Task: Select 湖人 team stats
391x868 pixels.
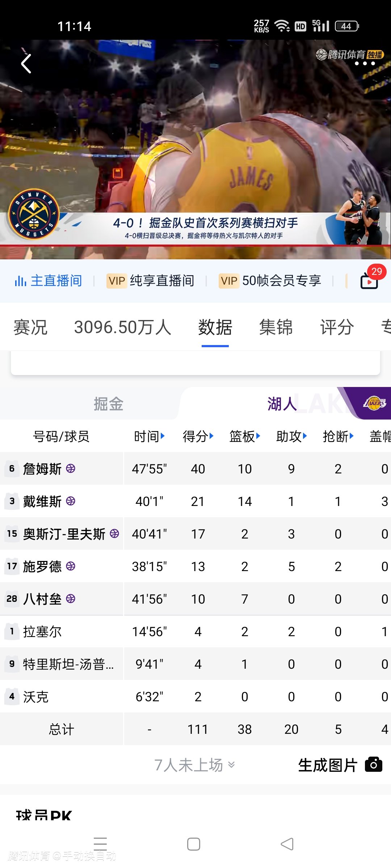Action: [x=282, y=404]
